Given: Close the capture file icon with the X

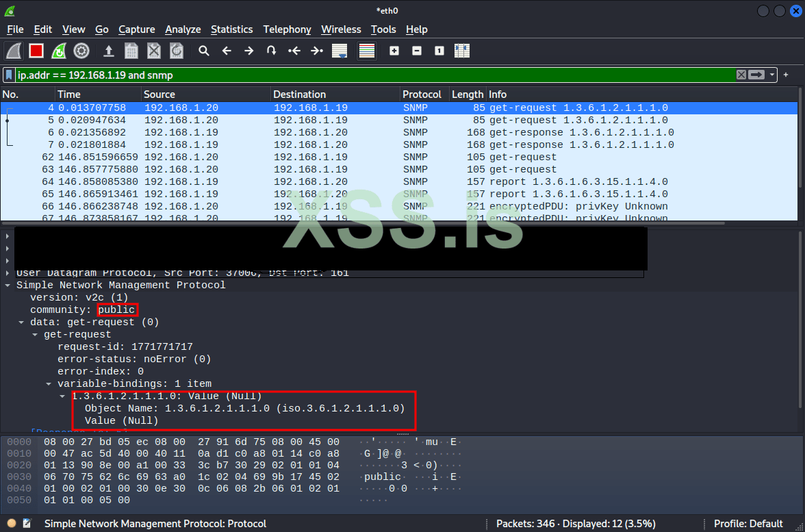Looking at the screenshot, I should (x=154, y=51).
